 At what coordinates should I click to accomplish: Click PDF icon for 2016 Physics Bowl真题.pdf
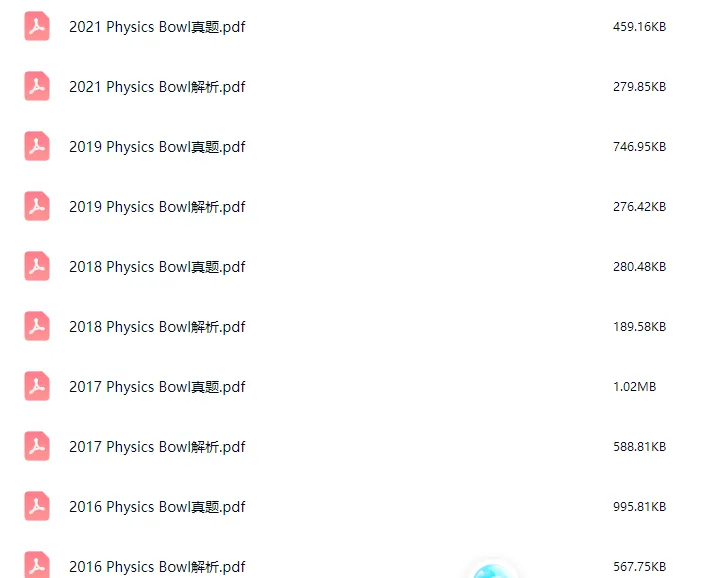37,506
